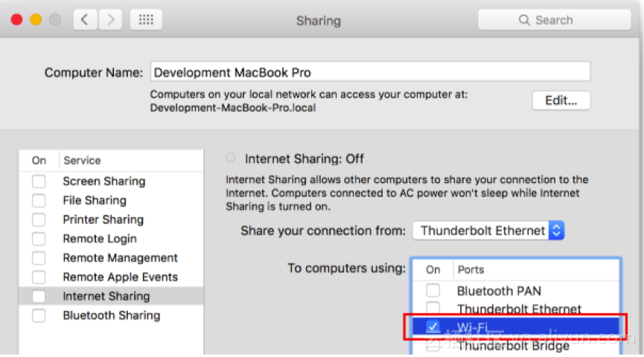The image size is (644, 357).
Task: Click the Development-MacBook-Pro.local address text
Action: pyautogui.click(x=233, y=108)
